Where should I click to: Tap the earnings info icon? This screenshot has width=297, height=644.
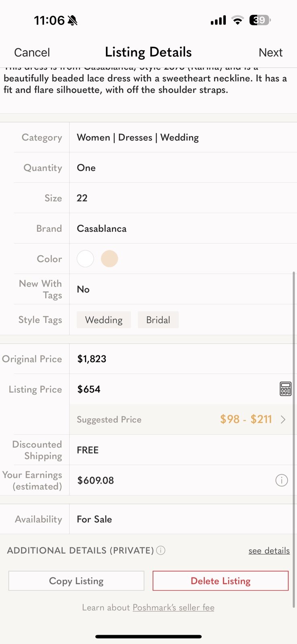coord(281,480)
